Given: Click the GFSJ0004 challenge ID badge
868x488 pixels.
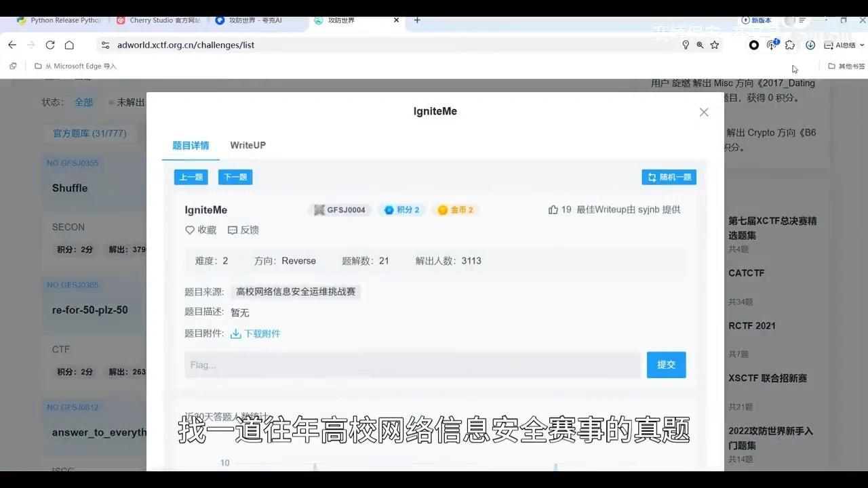Looking at the screenshot, I should (340, 210).
